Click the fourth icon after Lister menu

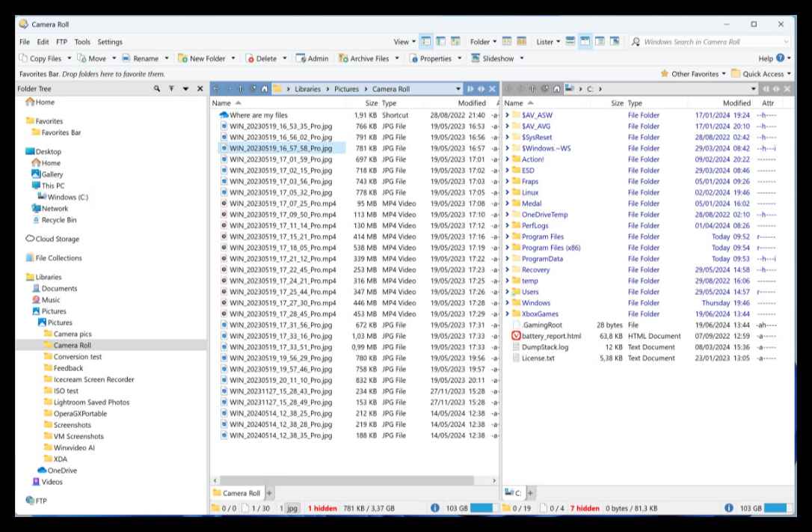point(615,41)
